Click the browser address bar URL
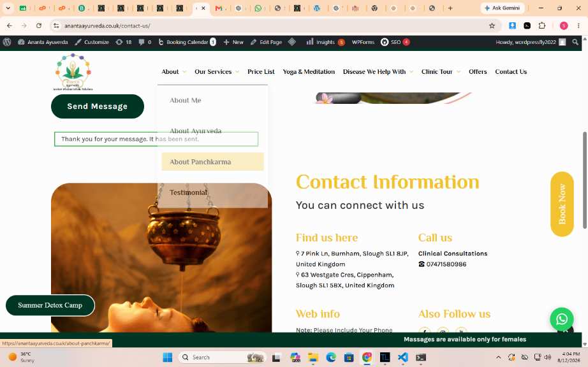This screenshot has height=367, width=588. [x=107, y=26]
